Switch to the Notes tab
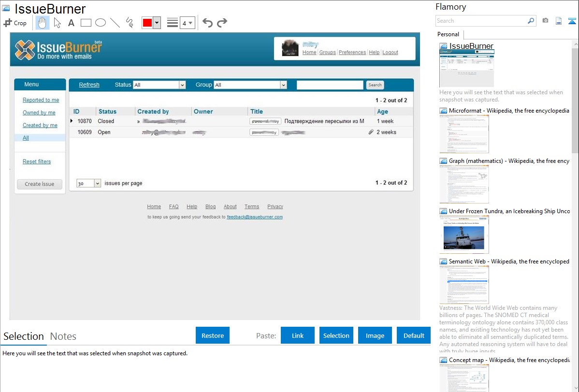The image size is (579, 392). tap(63, 336)
